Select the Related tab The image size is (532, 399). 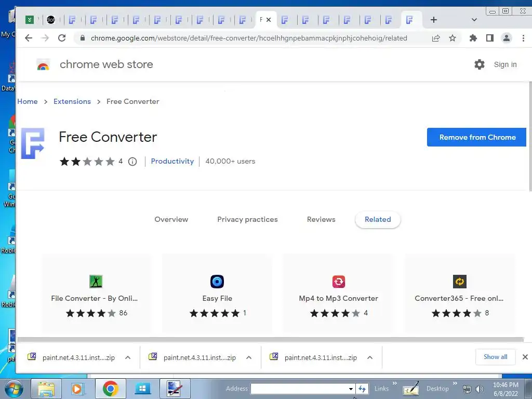[x=378, y=220]
